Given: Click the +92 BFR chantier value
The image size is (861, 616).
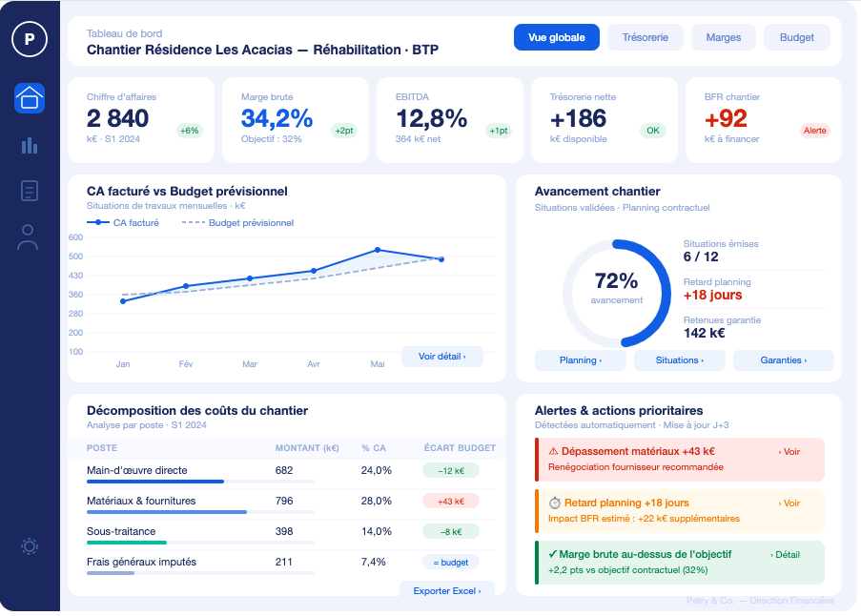Looking at the screenshot, I should (x=726, y=118).
